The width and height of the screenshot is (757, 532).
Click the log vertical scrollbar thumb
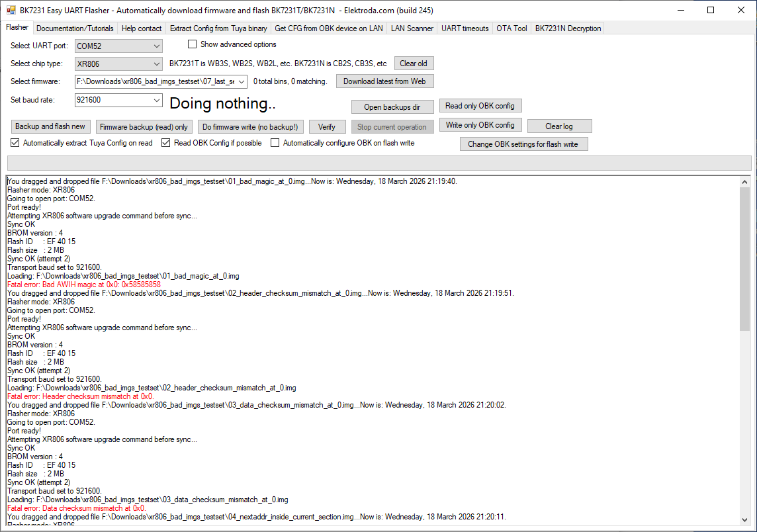click(x=744, y=259)
